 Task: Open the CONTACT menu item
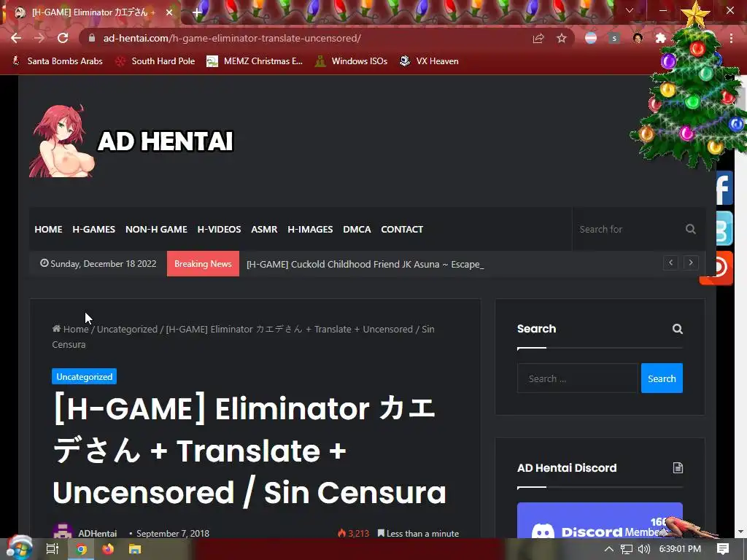402,229
